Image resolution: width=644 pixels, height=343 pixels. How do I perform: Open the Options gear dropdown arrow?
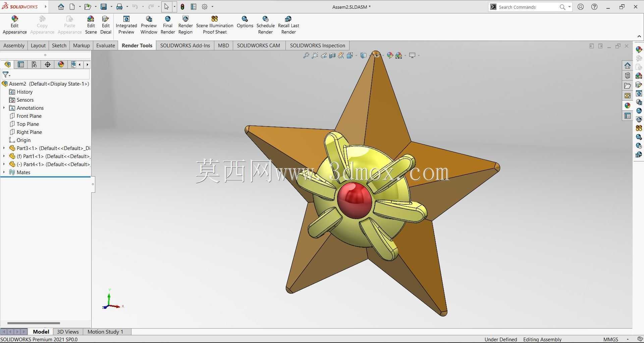[x=212, y=7]
